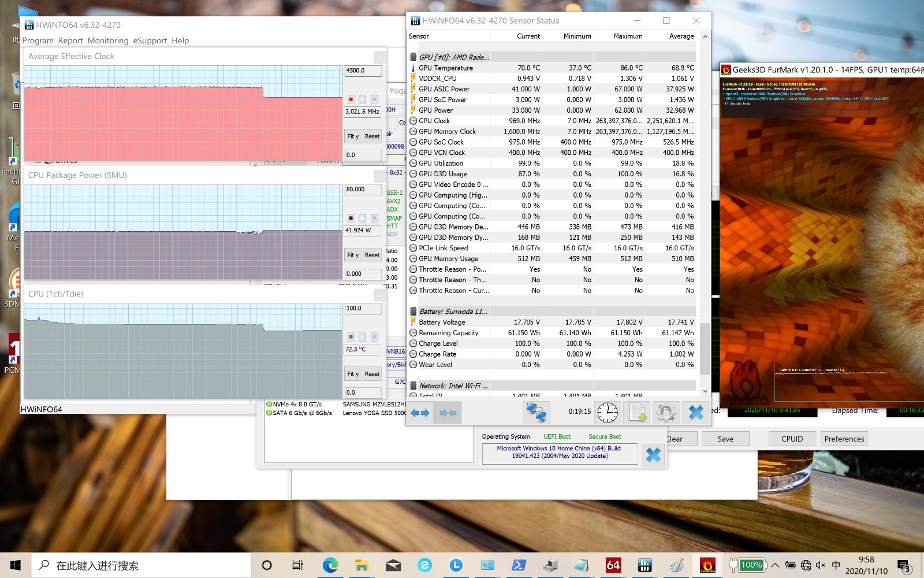Open the Monitoring menu

click(108, 40)
